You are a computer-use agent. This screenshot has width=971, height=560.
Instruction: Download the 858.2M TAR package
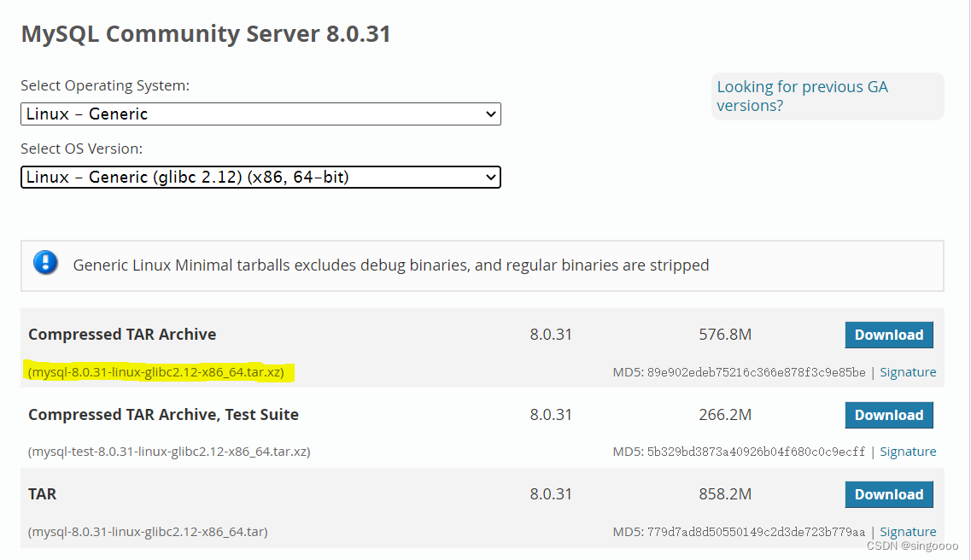coord(889,494)
